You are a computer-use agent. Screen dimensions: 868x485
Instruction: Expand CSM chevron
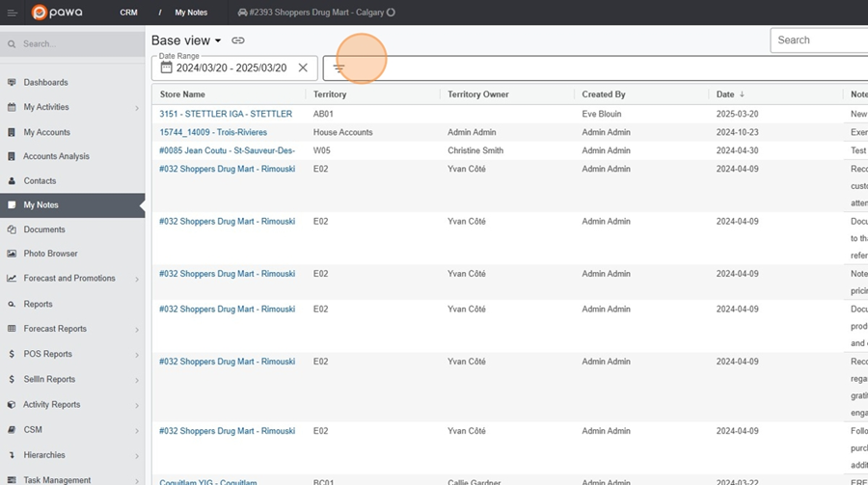point(137,430)
